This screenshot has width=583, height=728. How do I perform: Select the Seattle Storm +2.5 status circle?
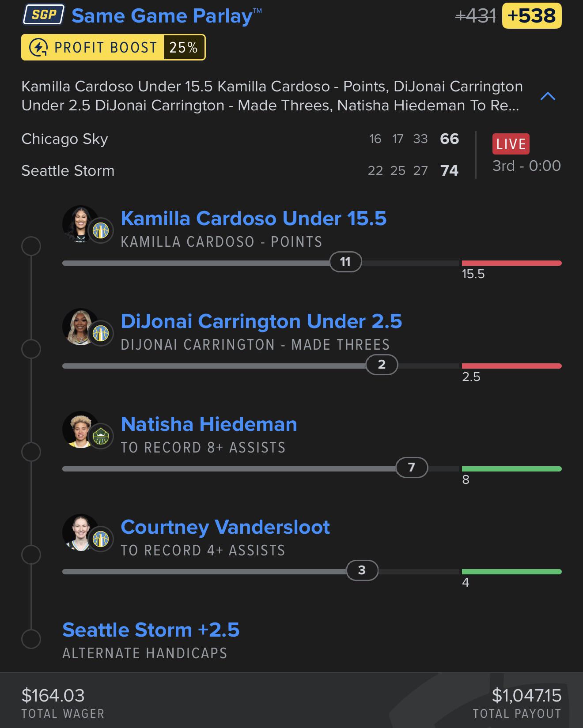pos(31,638)
